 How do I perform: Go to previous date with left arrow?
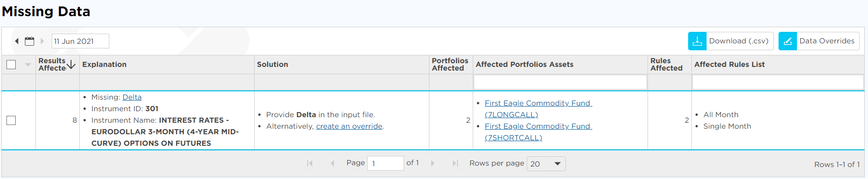click(17, 41)
